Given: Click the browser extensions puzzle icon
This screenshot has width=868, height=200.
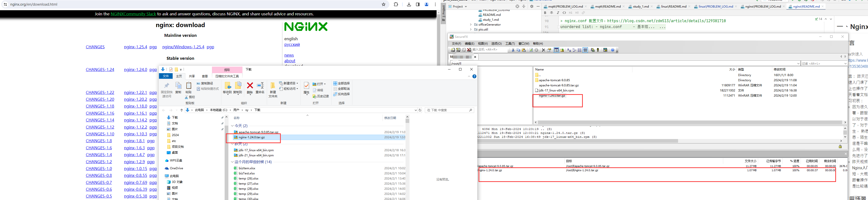Looking at the screenshot, I should [396, 4].
